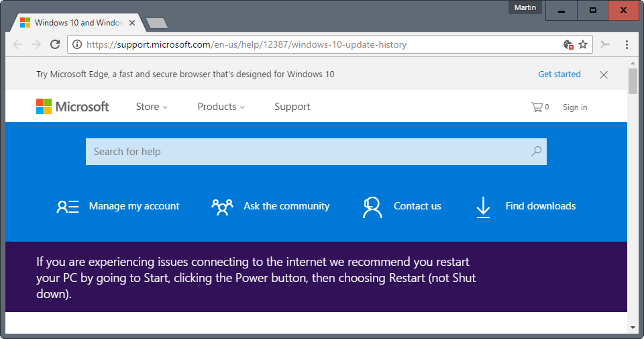Maximize the Chrome window
This screenshot has width=644, height=339.
coord(592,10)
